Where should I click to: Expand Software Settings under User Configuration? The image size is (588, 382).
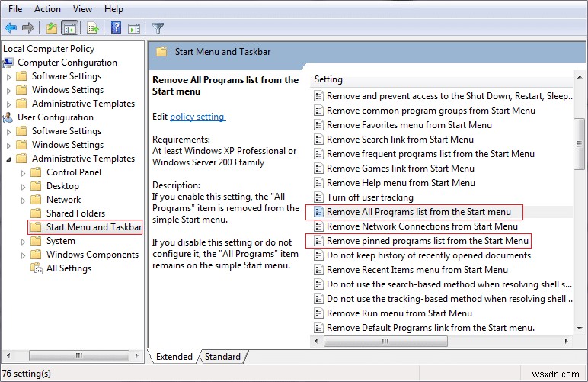point(9,132)
